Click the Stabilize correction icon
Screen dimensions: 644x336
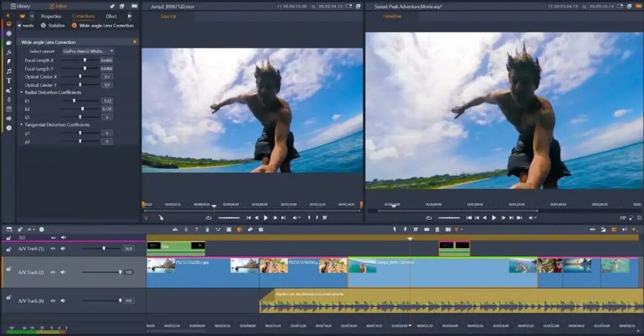coord(43,26)
